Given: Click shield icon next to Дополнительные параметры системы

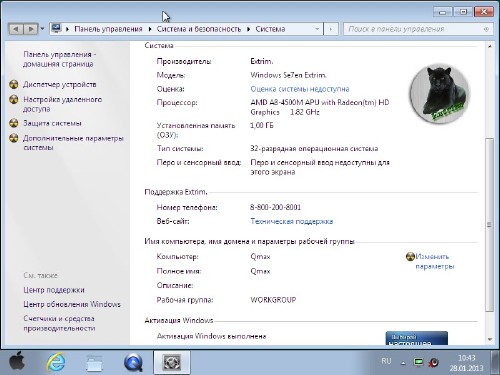Looking at the screenshot, I should 14,138.
